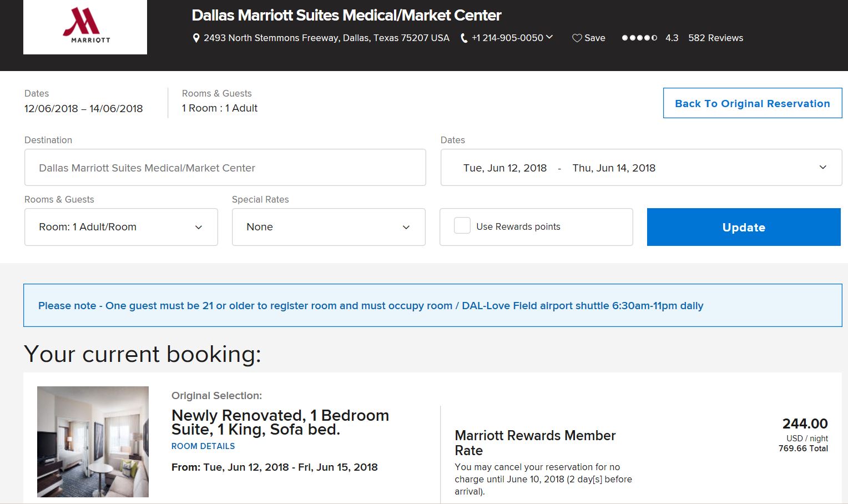Click the Destination input field
This screenshot has width=848, height=504.
pyautogui.click(x=225, y=168)
